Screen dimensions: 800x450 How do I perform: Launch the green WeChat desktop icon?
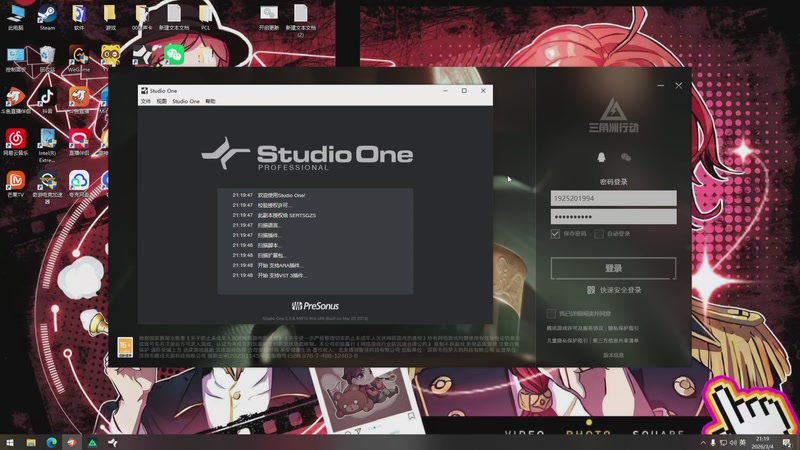click(x=174, y=55)
